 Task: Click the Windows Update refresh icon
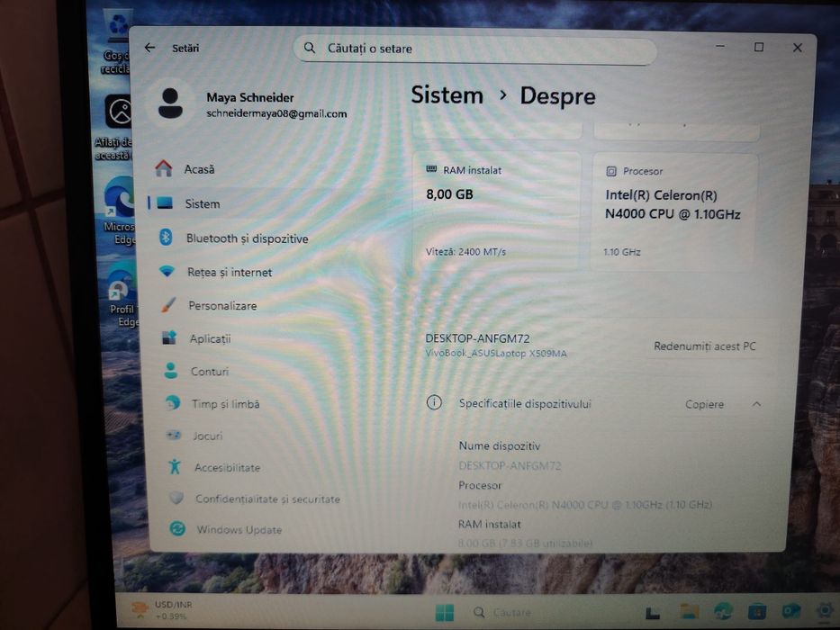coord(177,529)
